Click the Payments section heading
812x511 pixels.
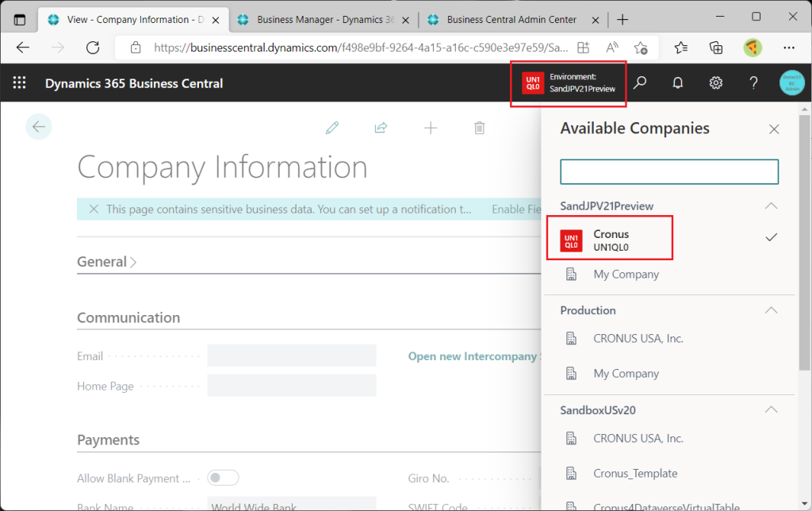coord(108,440)
